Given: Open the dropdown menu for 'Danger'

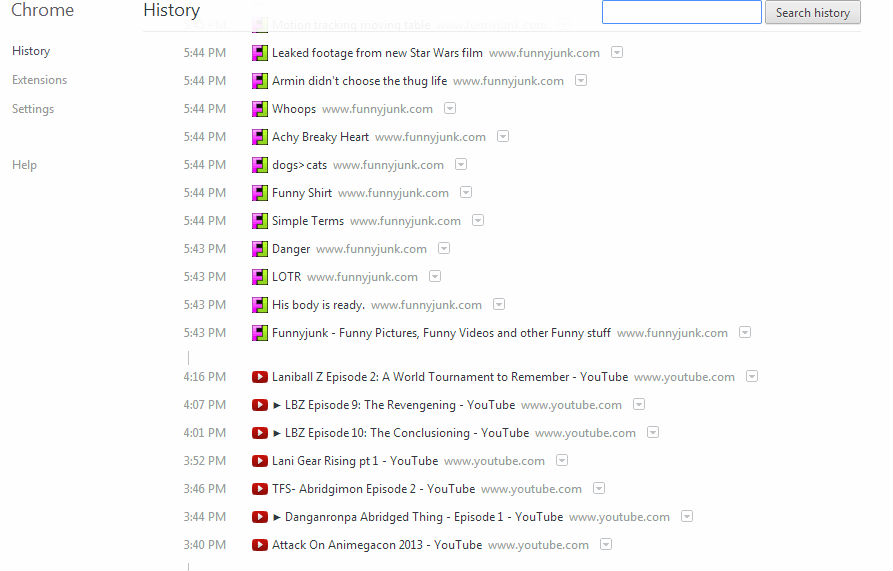Looking at the screenshot, I should coord(444,248).
